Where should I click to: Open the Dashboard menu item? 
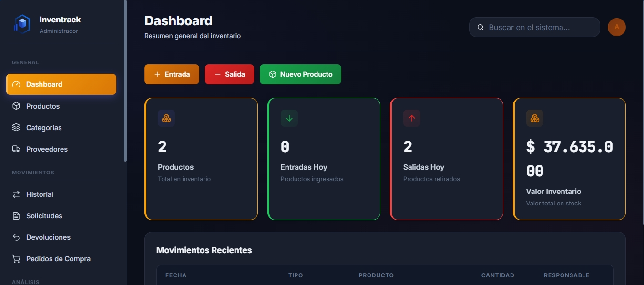point(61,84)
